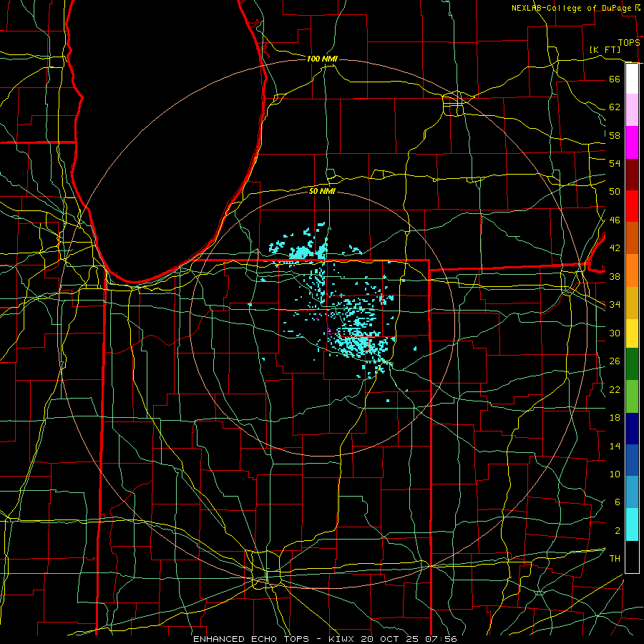The image size is (644, 644).
Task: Click the legend value '66'
Action: click(x=615, y=79)
